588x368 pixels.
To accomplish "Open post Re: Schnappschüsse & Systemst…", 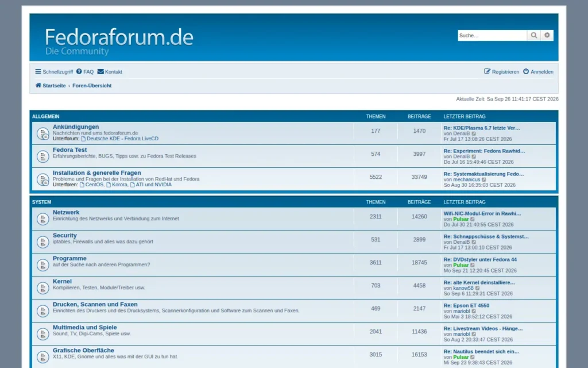I will (486, 236).
